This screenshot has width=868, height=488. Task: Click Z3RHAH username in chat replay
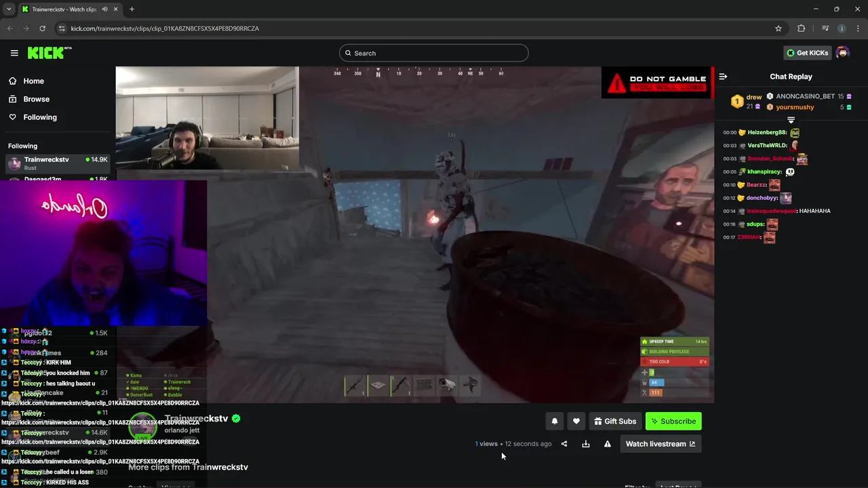[x=749, y=237]
